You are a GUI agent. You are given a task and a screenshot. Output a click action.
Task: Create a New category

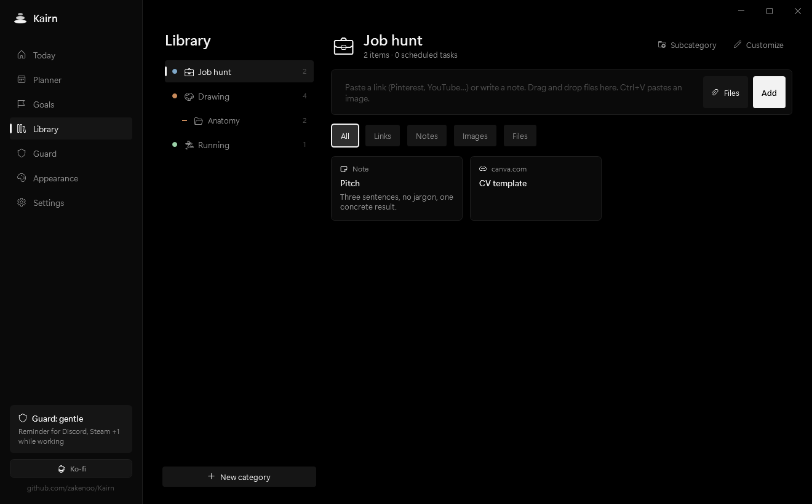tap(239, 477)
